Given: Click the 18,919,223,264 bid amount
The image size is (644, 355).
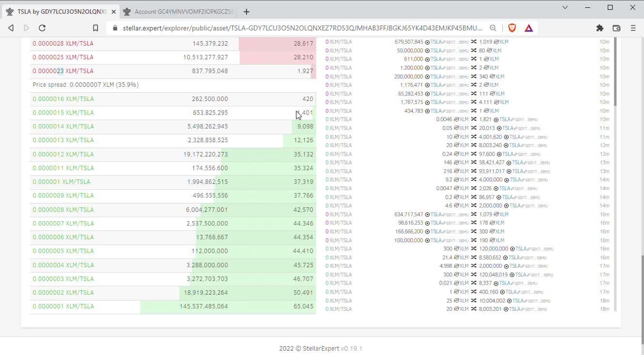Looking at the screenshot, I should click(206, 293).
